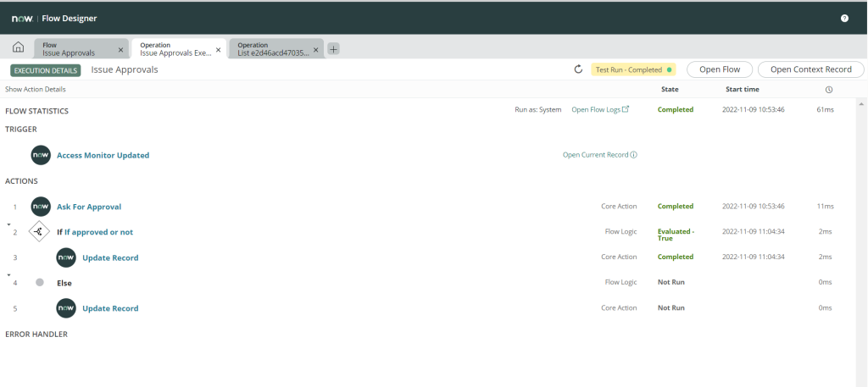Click the Access Monitor Updated trigger icon
Image resolution: width=868 pixels, height=387 pixels.
(41, 156)
